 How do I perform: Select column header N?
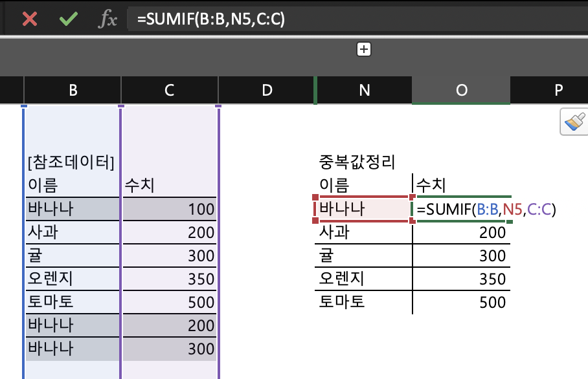(363, 91)
